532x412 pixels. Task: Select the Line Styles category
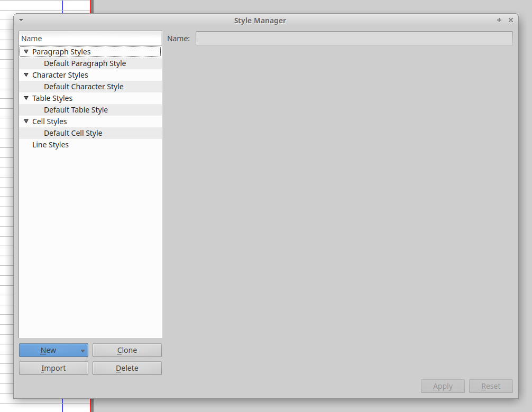click(50, 145)
